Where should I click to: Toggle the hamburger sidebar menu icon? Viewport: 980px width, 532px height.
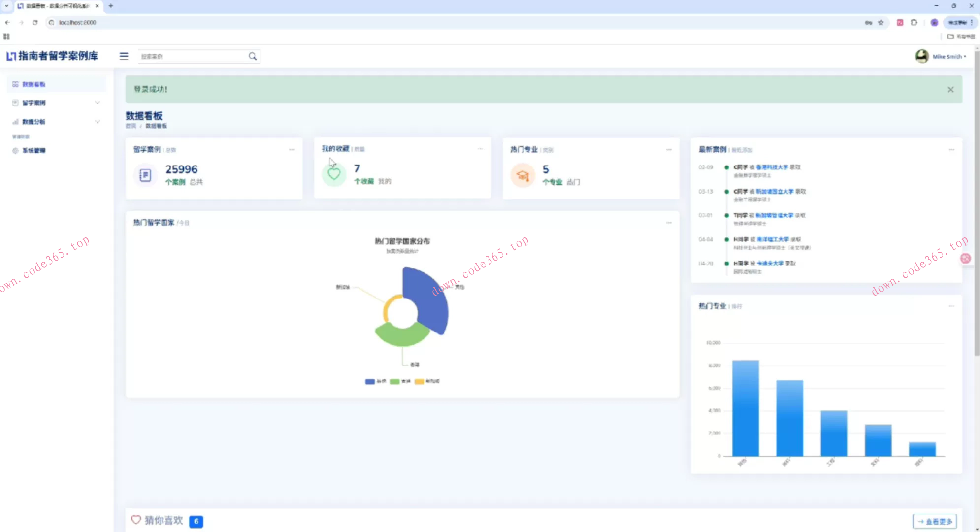pos(124,56)
